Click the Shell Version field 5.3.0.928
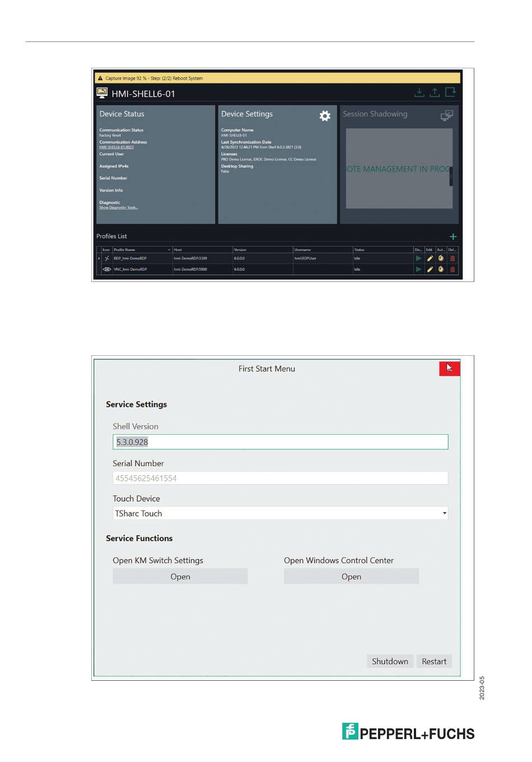The width and height of the screenshot is (532, 762). [x=280, y=442]
